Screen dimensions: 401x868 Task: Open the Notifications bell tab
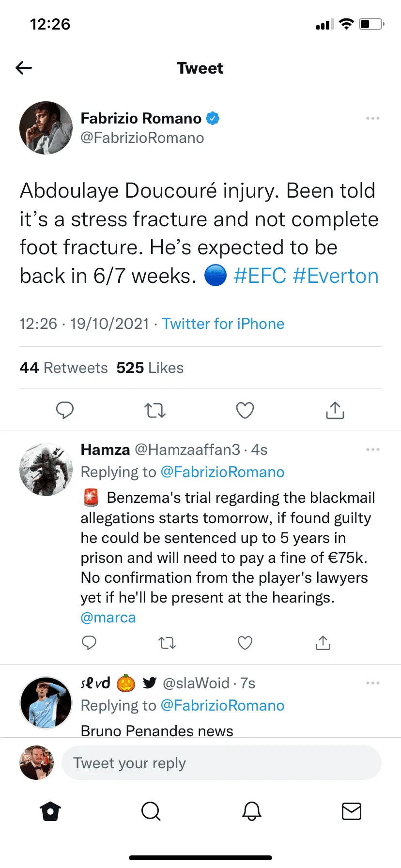point(252,811)
